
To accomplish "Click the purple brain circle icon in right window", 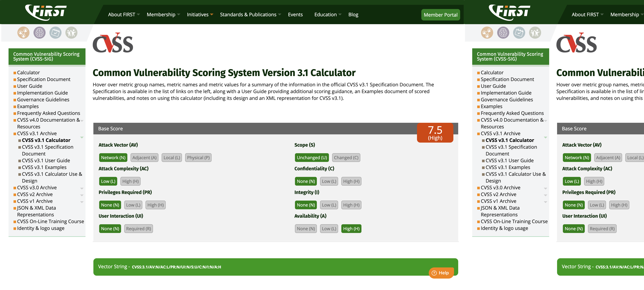I will 503,33.
